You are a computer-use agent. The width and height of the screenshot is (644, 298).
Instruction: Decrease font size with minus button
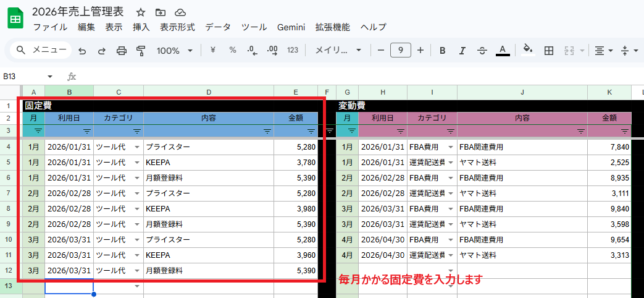[381, 51]
